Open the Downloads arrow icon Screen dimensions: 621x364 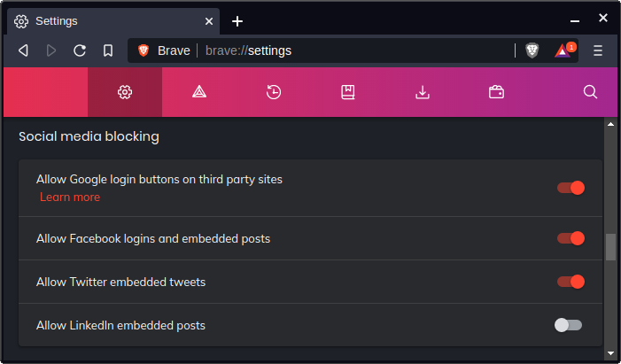(x=423, y=92)
